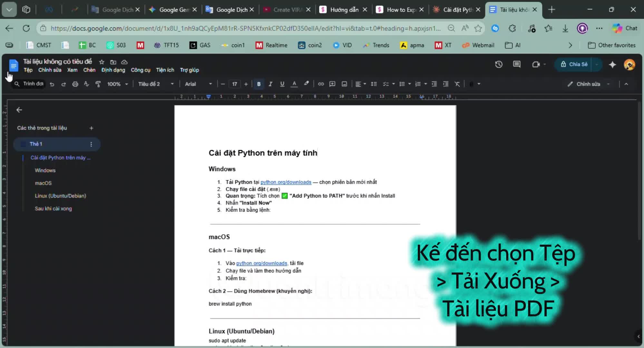
Task: Open the Chỉnh sửa editing mode dropdown
Action: (589, 84)
